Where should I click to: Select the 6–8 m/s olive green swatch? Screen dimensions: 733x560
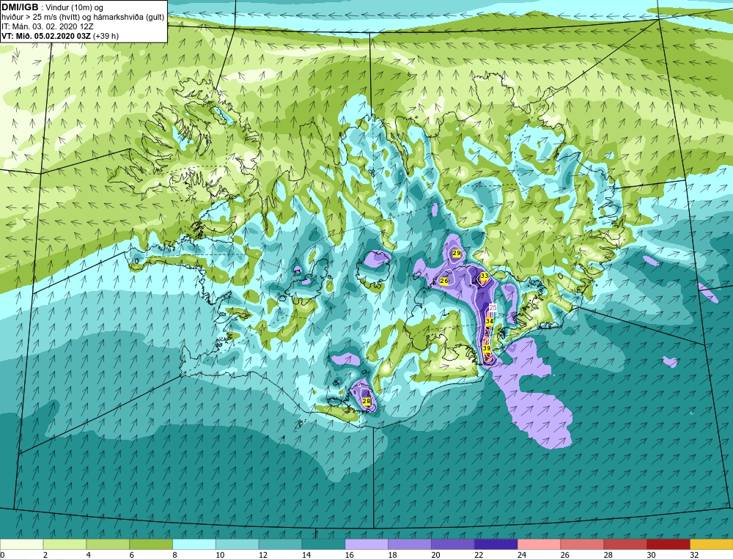point(151,544)
